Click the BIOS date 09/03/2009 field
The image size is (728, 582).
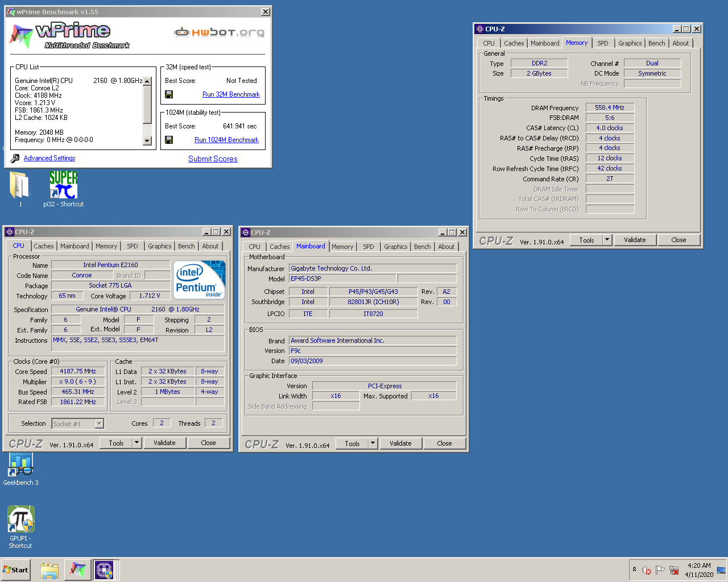point(373,361)
